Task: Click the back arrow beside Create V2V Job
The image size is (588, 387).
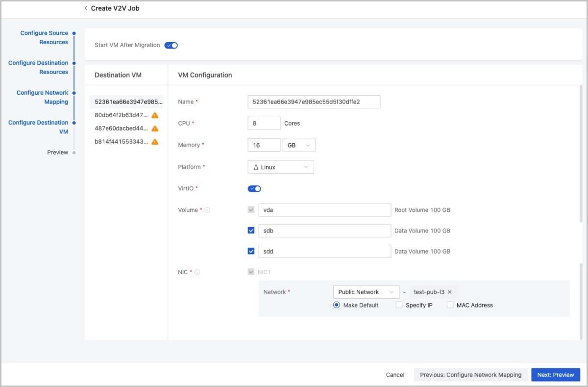Action: click(x=86, y=8)
